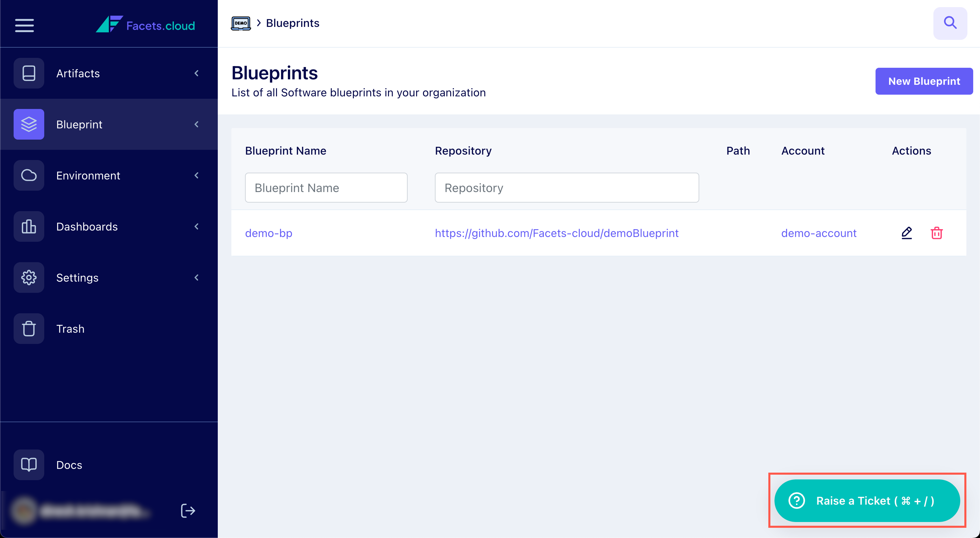The height and width of the screenshot is (538, 980).
Task: Focus the Blueprint Name filter field
Action: [x=326, y=188]
